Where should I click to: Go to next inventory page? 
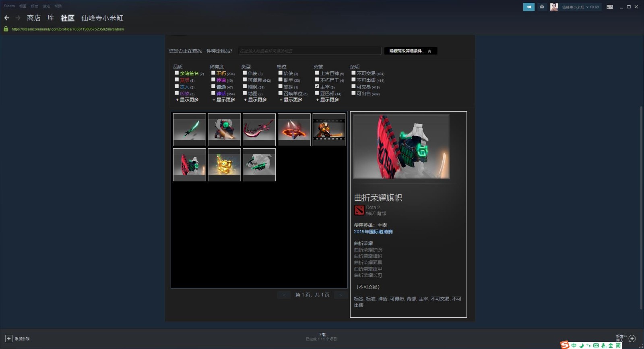[341, 295]
